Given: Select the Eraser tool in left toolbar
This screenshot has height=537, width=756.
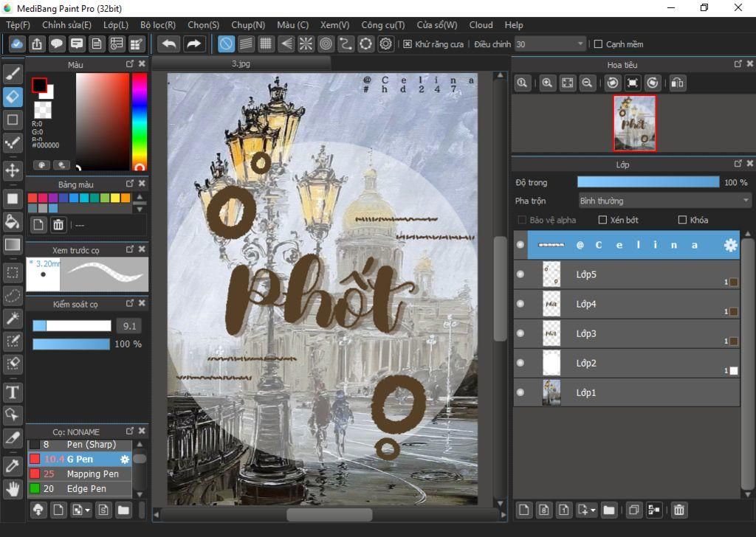Looking at the screenshot, I should point(13,97).
